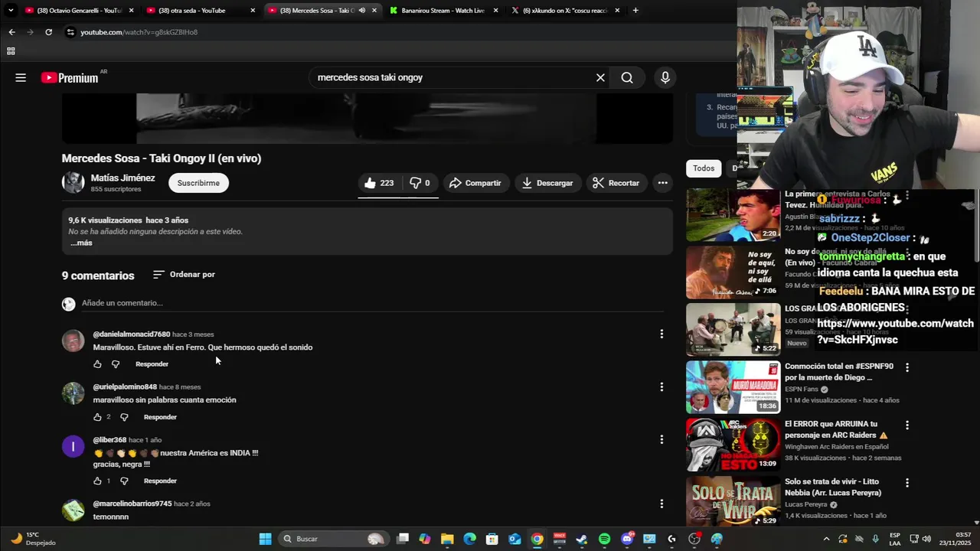Open options for @liber368 comment

[x=661, y=439]
